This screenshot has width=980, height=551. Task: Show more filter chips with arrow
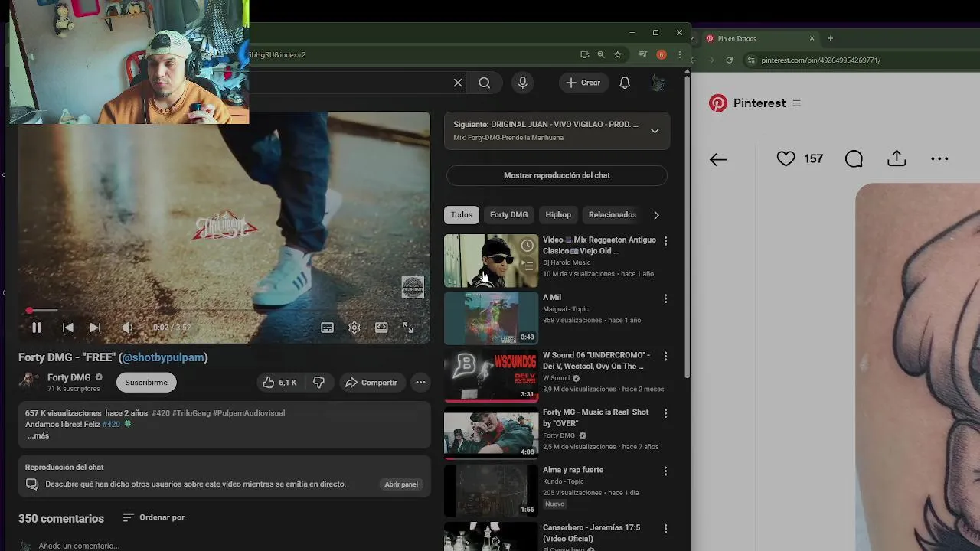[656, 215]
